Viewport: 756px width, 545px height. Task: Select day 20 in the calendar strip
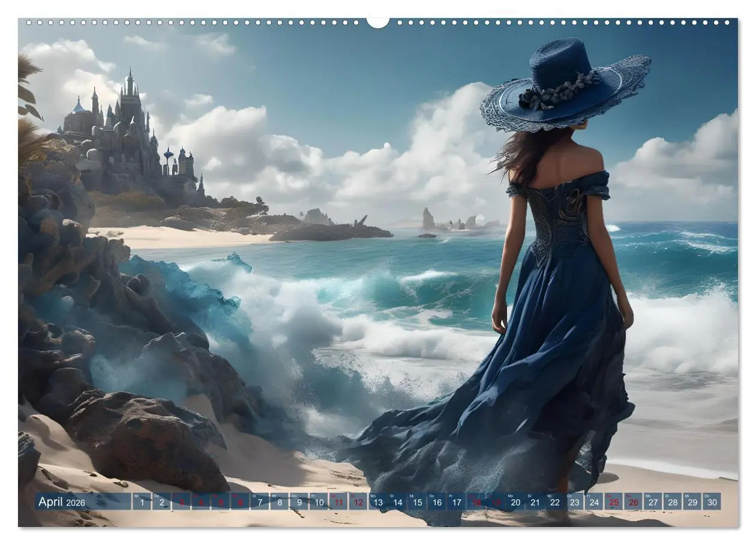pos(515,502)
